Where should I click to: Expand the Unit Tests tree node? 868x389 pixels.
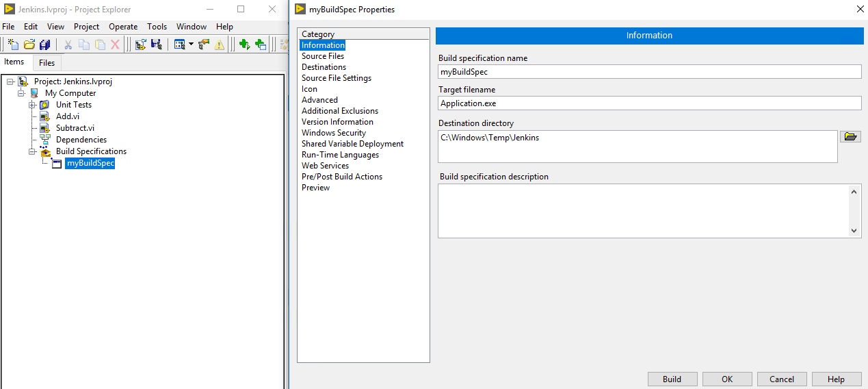(32, 105)
